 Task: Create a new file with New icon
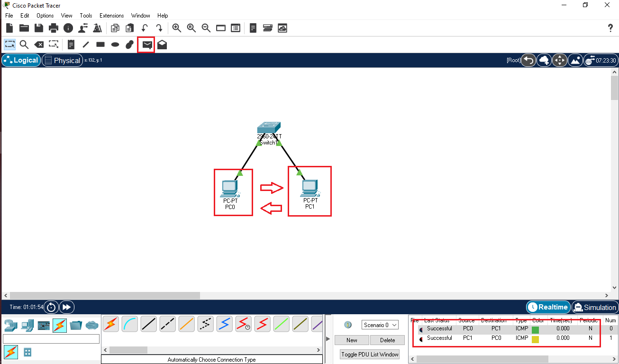click(9, 28)
